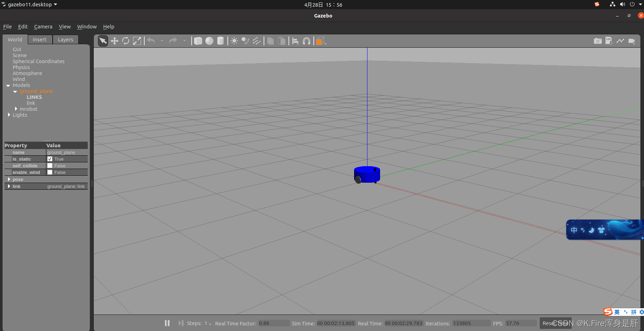
Task: Switch to the Layers tab
Action: click(x=66, y=40)
